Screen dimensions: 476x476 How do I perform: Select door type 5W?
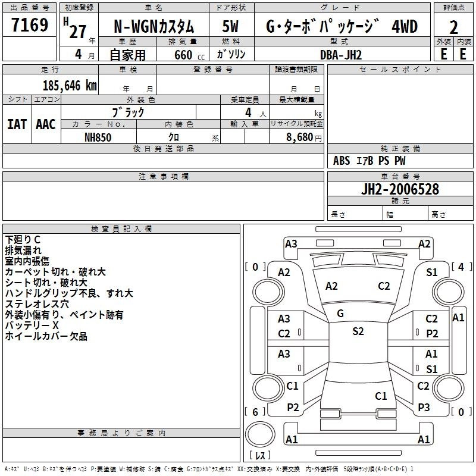(230, 26)
